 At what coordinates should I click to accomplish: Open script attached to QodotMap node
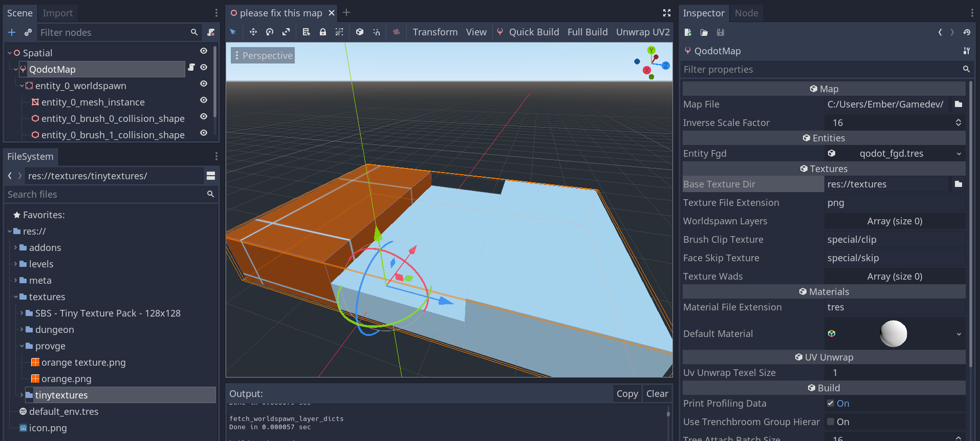point(191,67)
